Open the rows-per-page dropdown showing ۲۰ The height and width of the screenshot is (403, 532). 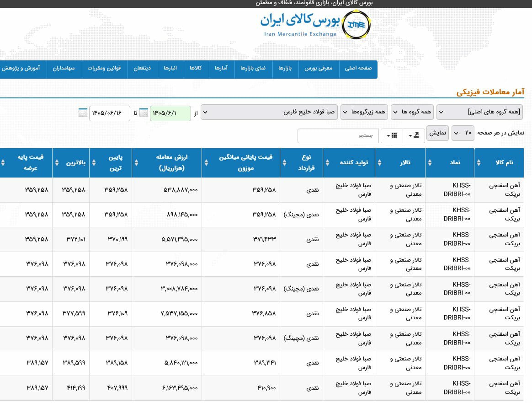(463, 133)
